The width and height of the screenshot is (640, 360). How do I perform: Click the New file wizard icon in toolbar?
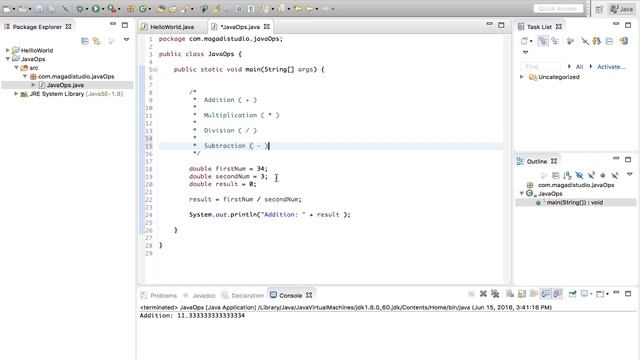point(7,8)
